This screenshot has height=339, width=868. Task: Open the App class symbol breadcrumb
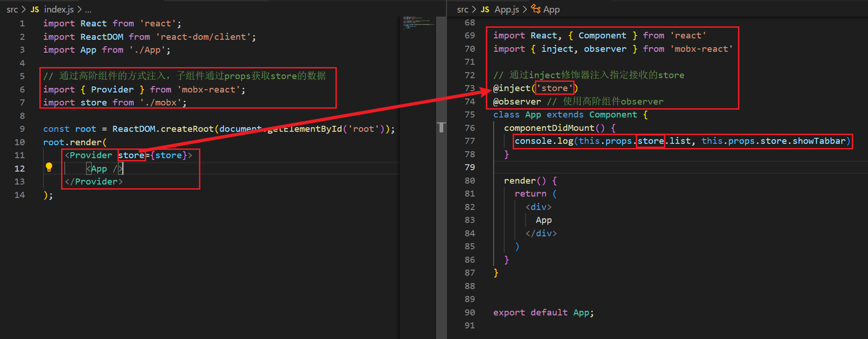(x=552, y=9)
